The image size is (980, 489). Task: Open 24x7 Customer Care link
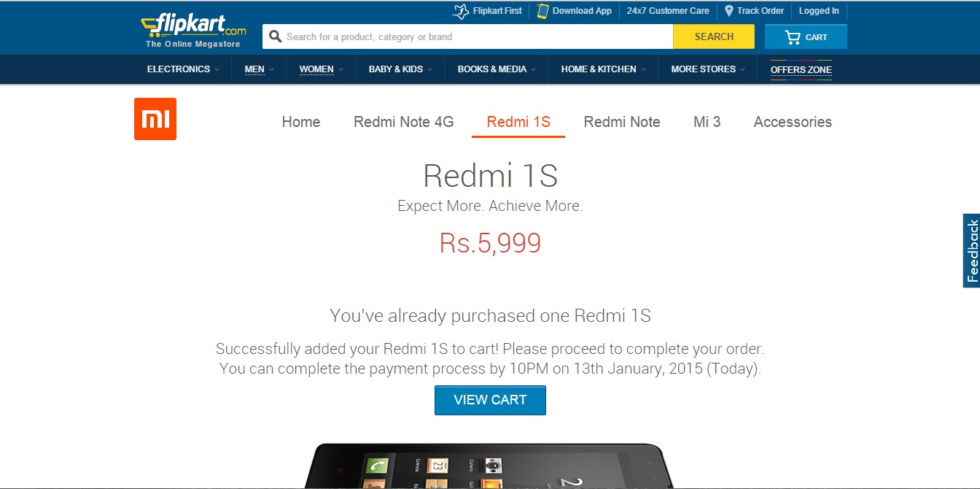point(668,11)
